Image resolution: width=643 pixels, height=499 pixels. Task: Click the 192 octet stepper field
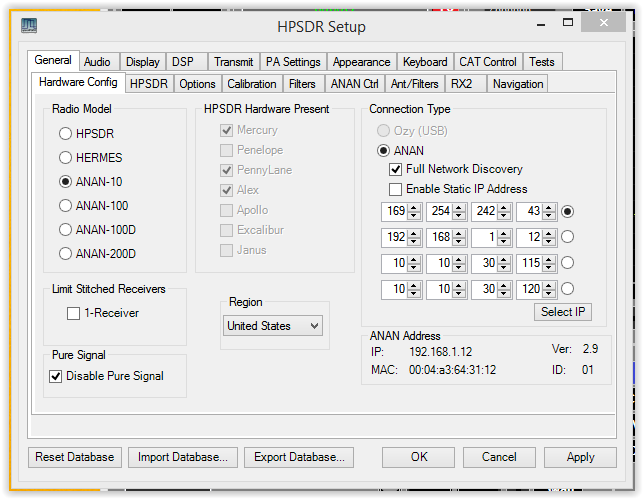pos(401,237)
